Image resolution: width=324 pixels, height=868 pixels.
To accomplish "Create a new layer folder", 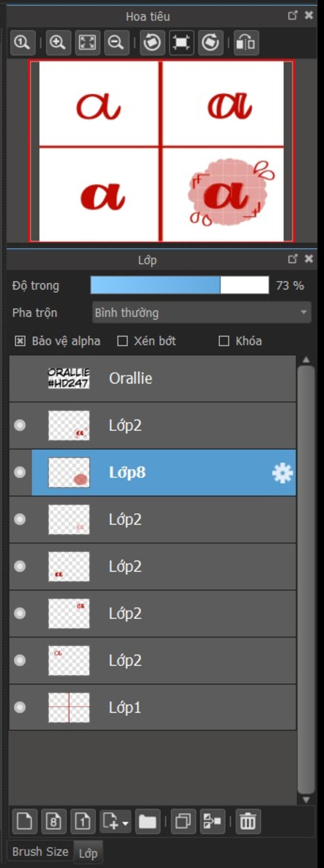I will [147, 821].
